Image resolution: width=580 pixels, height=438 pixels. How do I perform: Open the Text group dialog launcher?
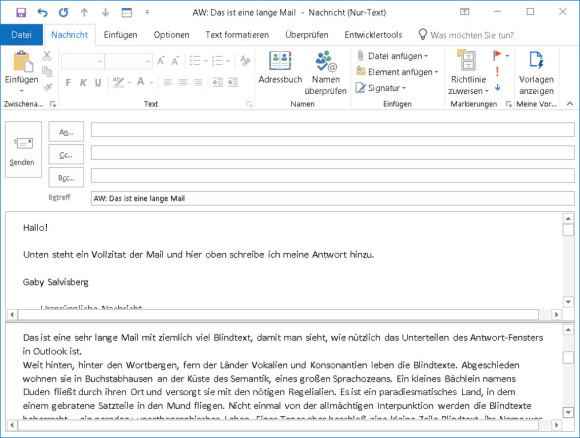249,104
